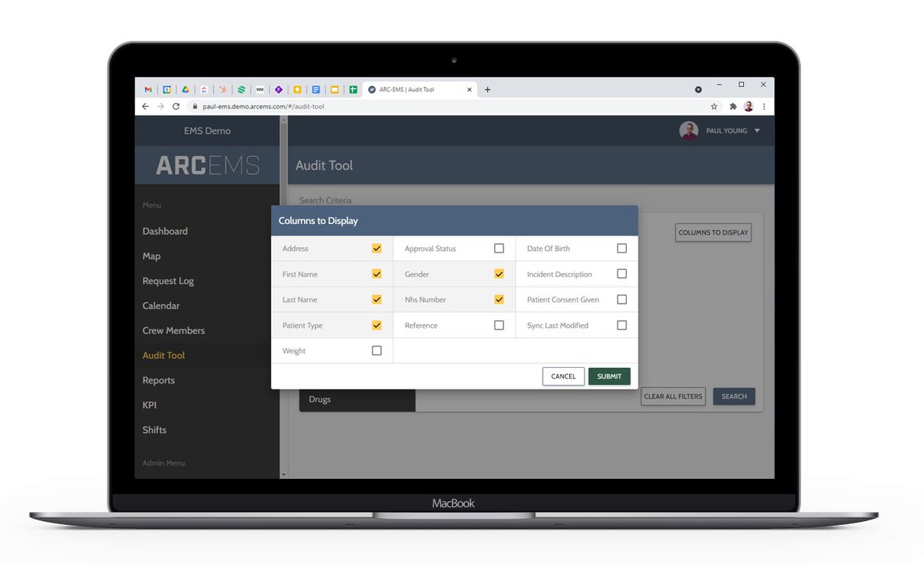This screenshot has height=565, width=924.
Task: Uncheck the Patient Type column checkbox
Action: pyautogui.click(x=377, y=326)
